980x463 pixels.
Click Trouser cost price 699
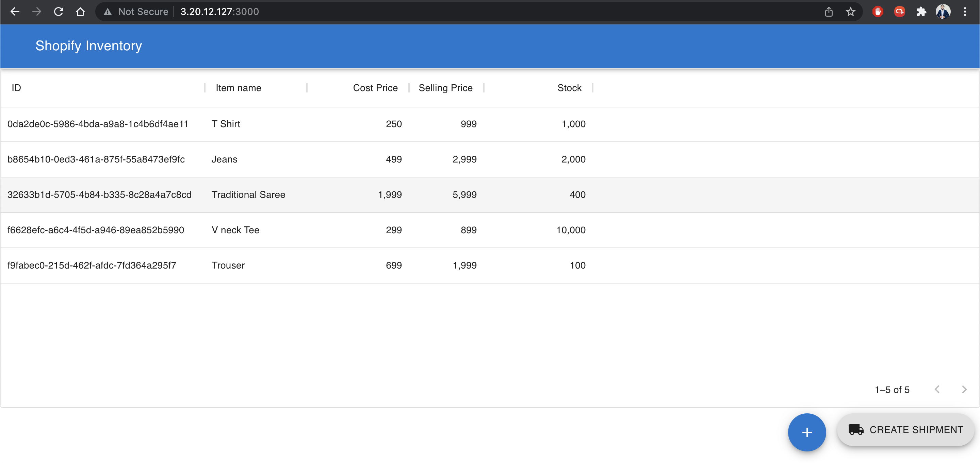coord(394,265)
